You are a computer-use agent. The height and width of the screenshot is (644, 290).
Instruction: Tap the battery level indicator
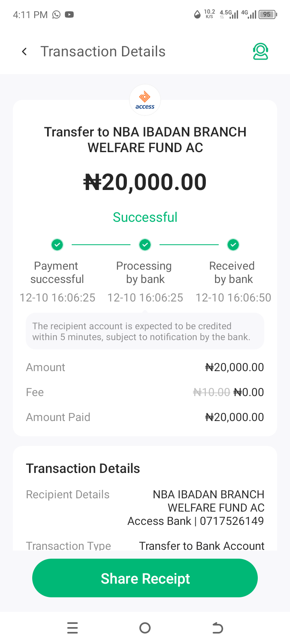pyautogui.click(x=267, y=14)
